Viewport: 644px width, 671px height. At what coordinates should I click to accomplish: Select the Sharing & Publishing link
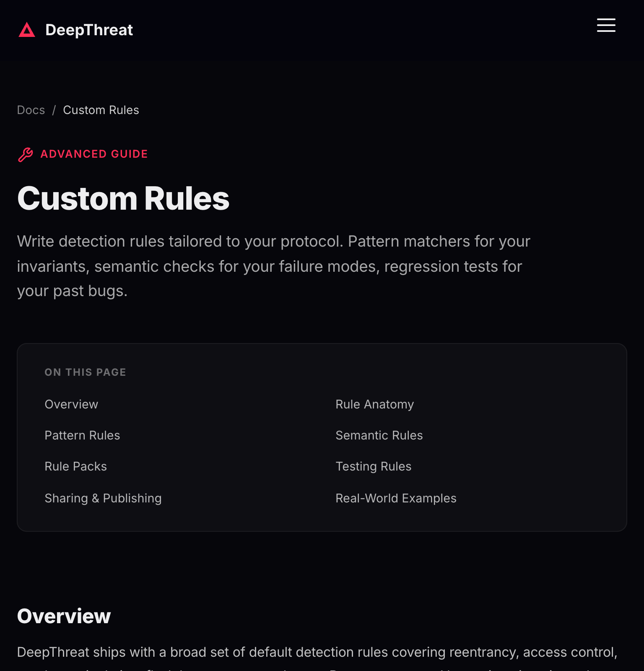[103, 498]
